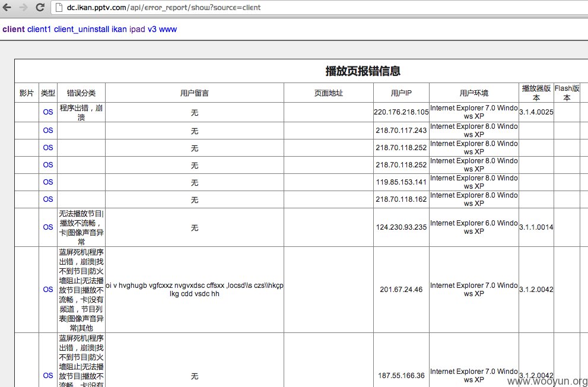Open the client source link
The image size is (588, 387).
tap(14, 29)
